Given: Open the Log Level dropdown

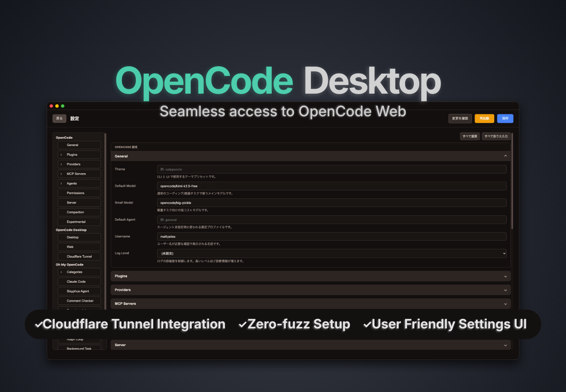Looking at the screenshot, I should click(332, 253).
